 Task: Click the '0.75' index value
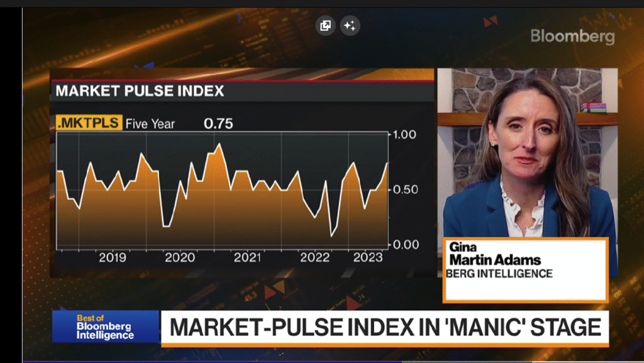click(x=218, y=123)
